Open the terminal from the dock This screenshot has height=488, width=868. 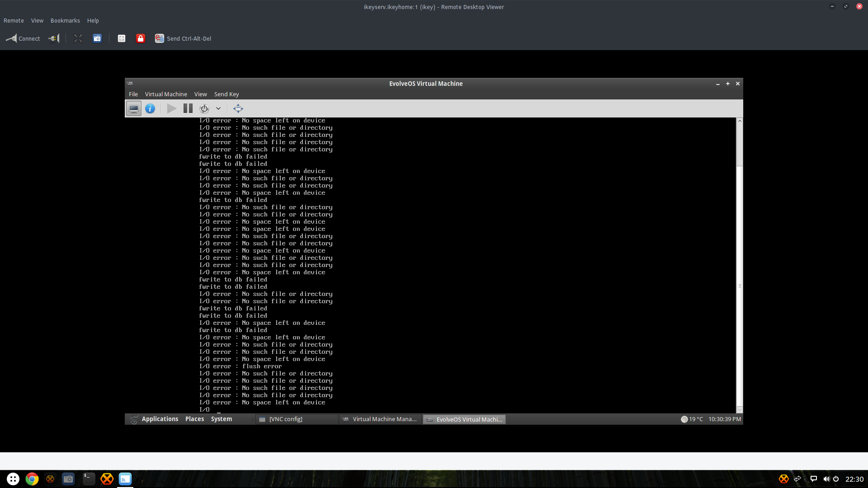(x=89, y=479)
